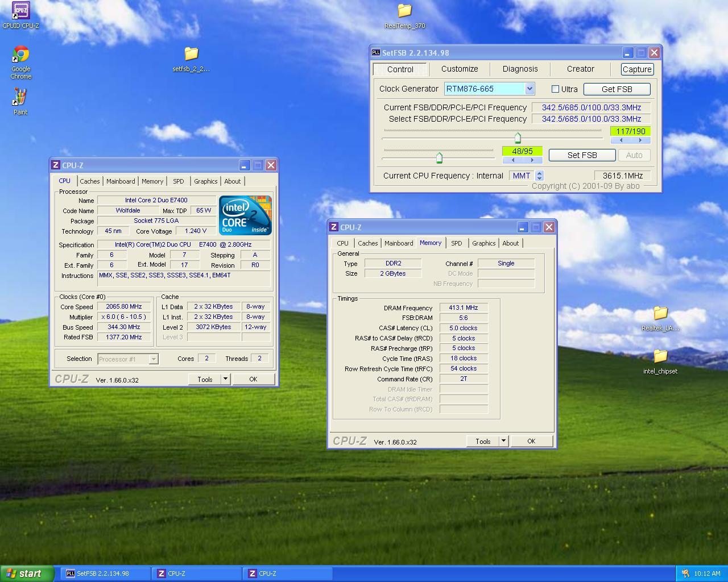
Task: Click the Set FSB button
Action: [x=582, y=155]
